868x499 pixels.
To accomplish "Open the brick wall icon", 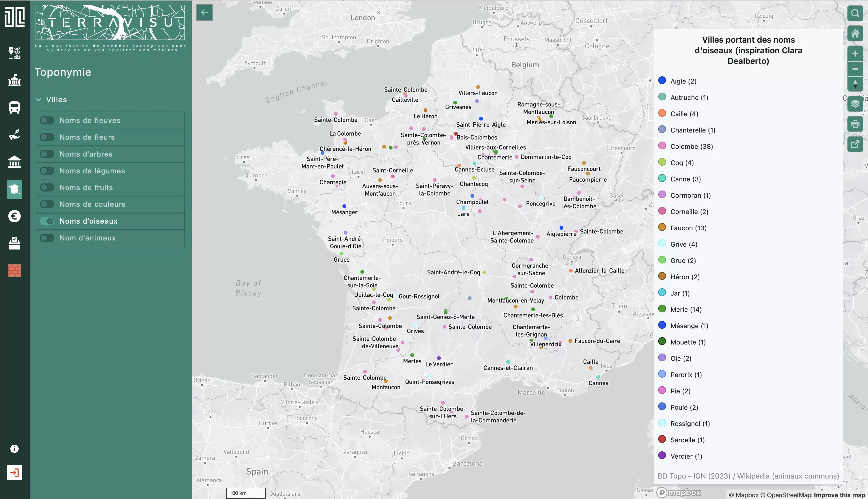I will [14, 271].
